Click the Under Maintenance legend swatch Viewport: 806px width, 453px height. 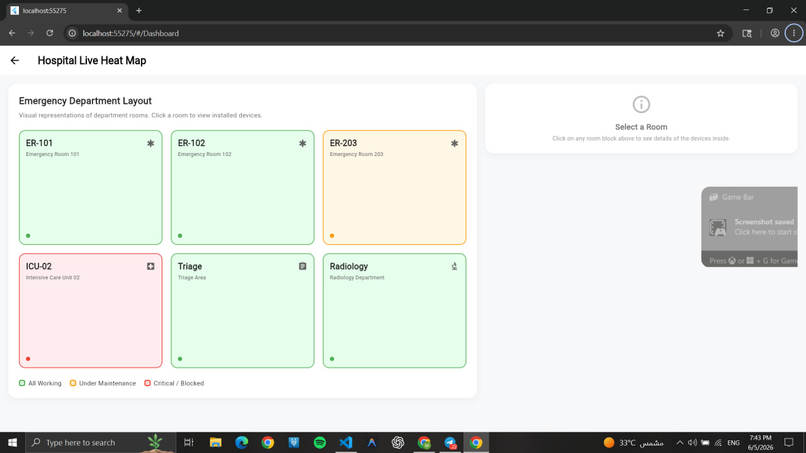point(73,383)
